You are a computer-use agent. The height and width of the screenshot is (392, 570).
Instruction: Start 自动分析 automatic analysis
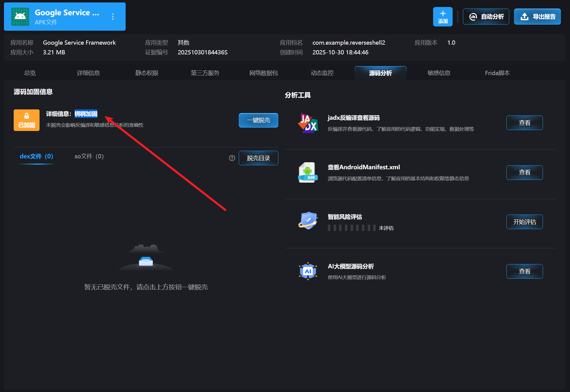pyautogui.click(x=486, y=17)
